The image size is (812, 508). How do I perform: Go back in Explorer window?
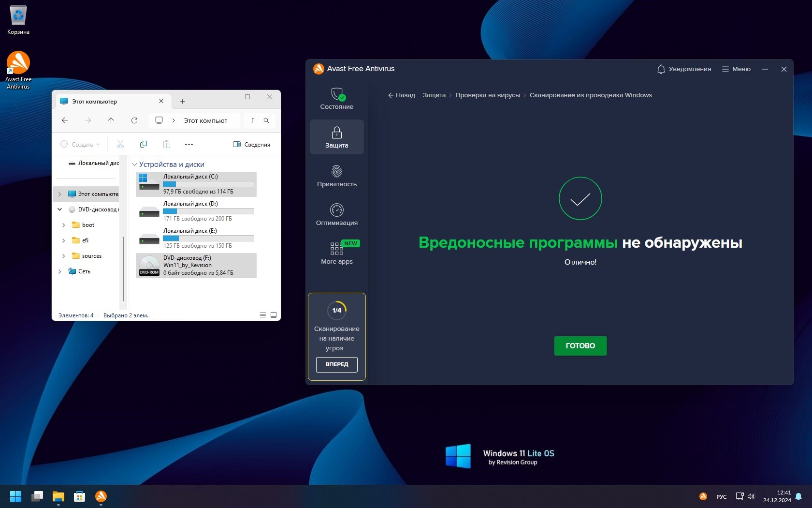pos(65,120)
